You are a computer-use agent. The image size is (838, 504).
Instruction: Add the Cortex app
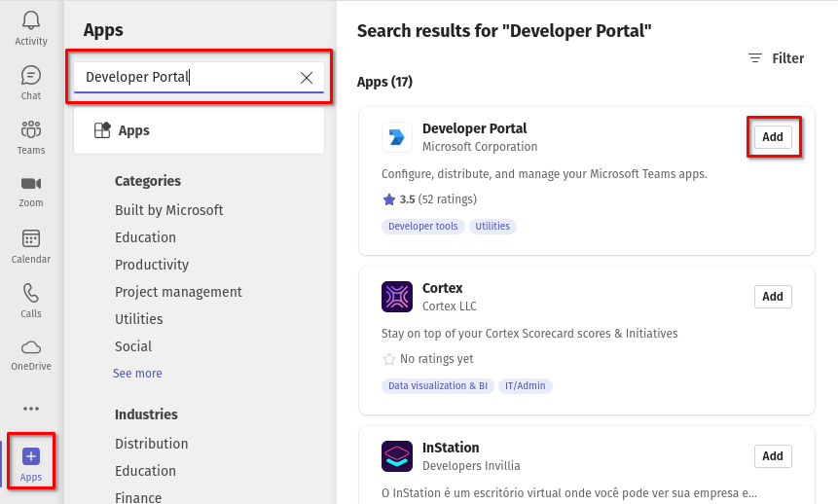773,297
